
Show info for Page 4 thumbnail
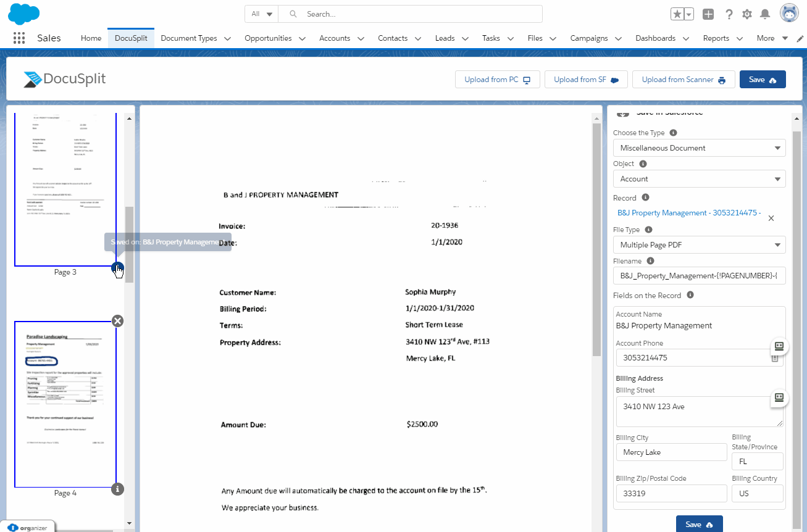[118, 489]
